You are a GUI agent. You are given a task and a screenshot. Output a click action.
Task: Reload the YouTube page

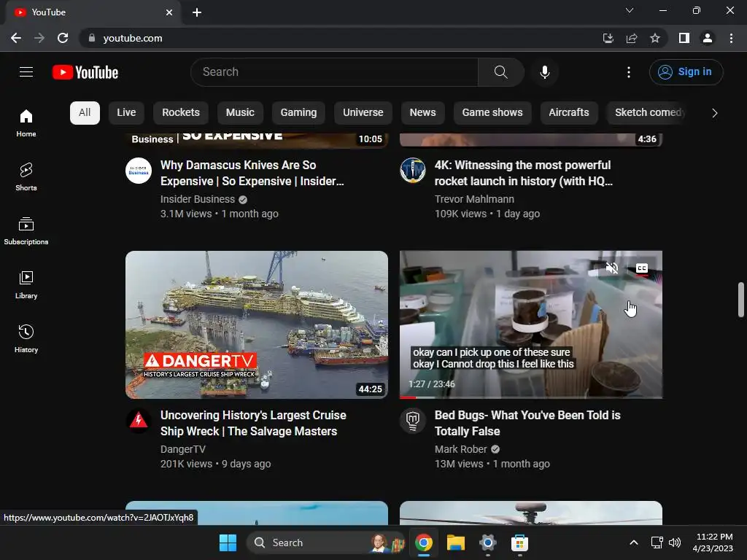(x=63, y=38)
